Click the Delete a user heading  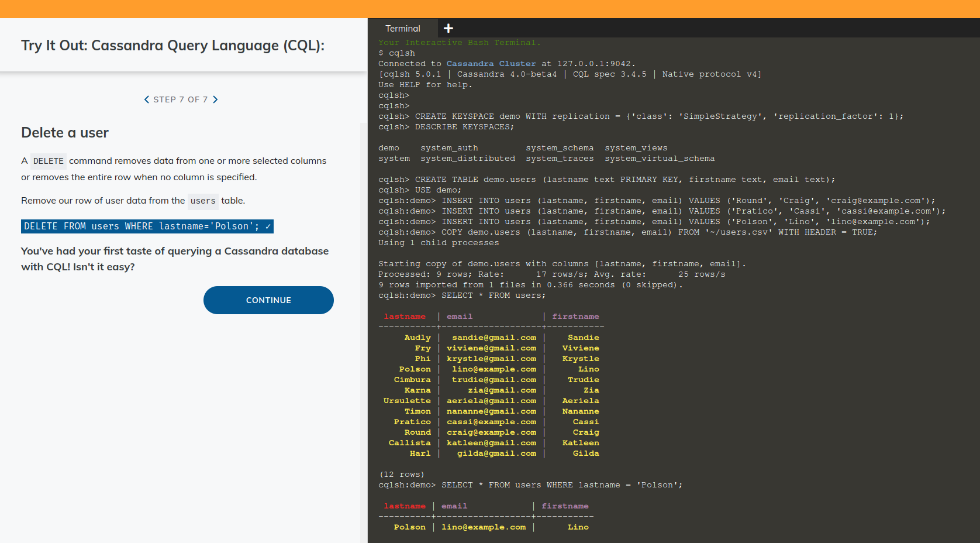(x=64, y=133)
